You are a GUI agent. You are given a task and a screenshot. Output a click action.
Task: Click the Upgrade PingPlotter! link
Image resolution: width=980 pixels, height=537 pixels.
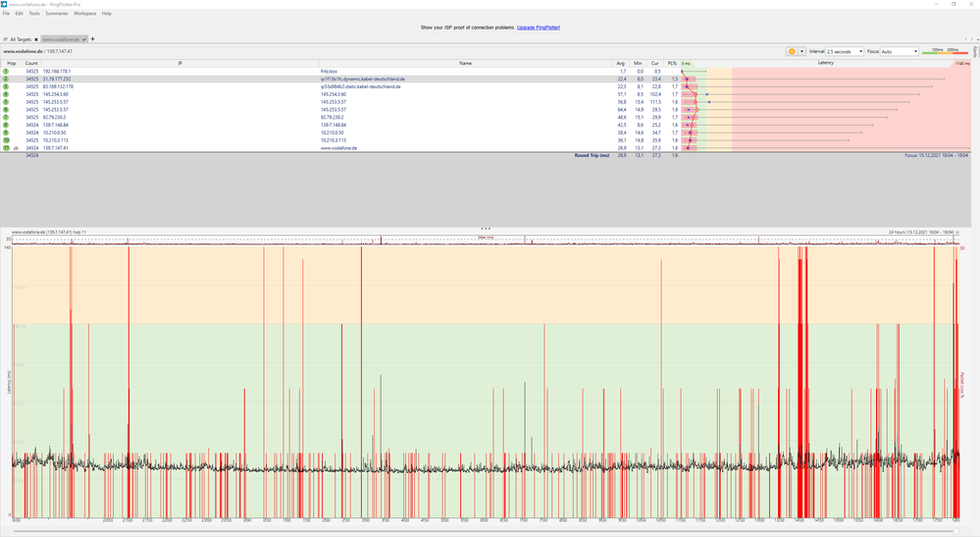pyautogui.click(x=539, y=27)
